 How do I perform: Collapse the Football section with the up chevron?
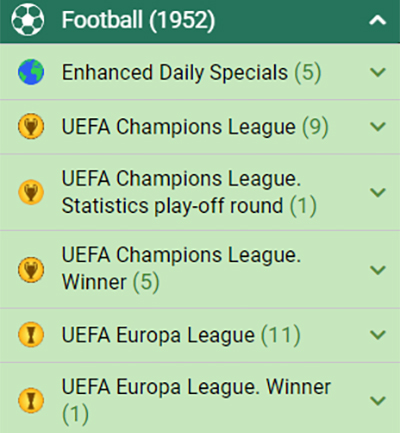coord(378,21)
